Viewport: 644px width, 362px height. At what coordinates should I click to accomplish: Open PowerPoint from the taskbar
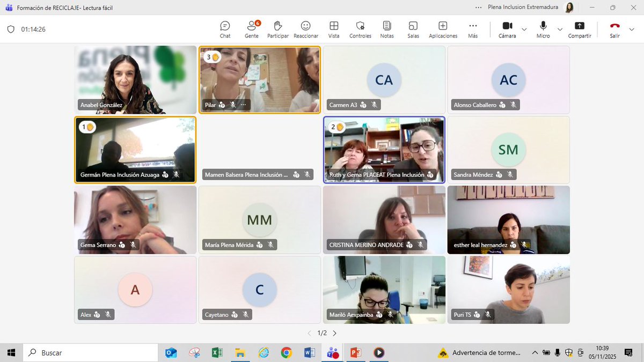pyautogui.click(x=355, y=352)
